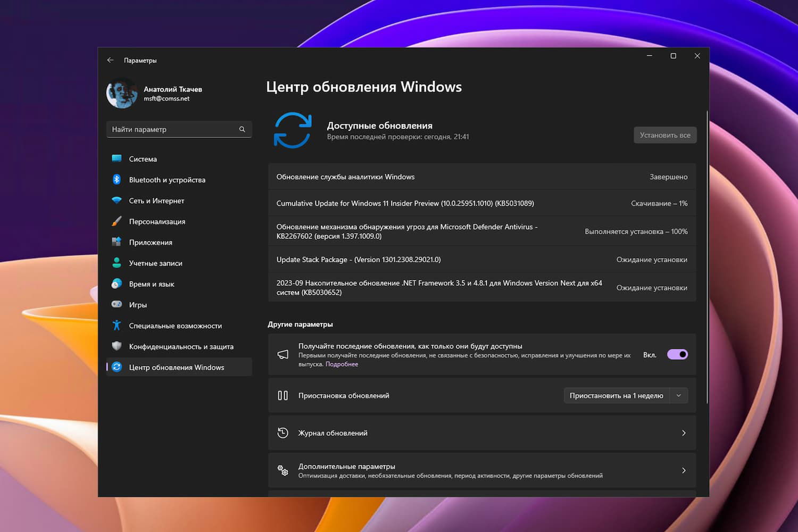Screen dimensions: 798x532
Task: Open Приложения section
Action: tap(179, 242)
